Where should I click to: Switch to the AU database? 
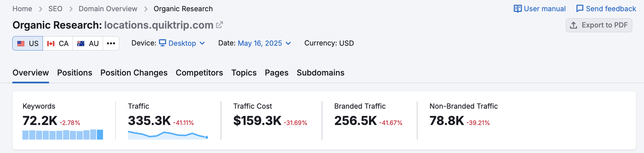pos(88,43)
